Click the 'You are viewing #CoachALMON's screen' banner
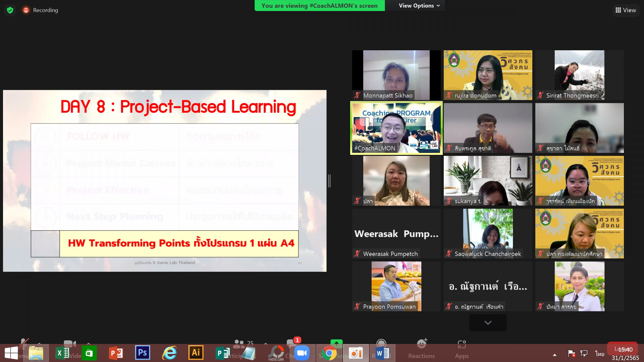Image resolution: width=644 pixels, height=362 pixels. (319, 6)
